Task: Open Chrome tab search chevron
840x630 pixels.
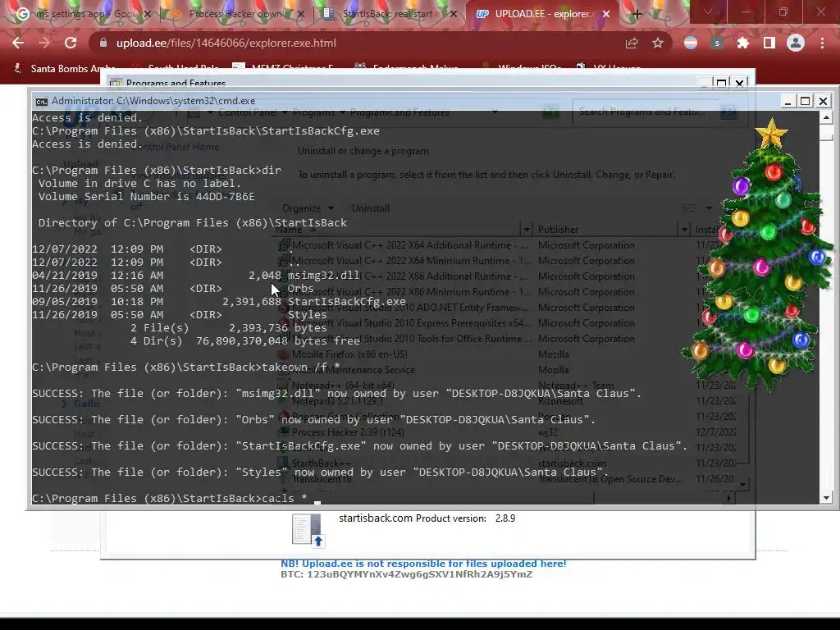Action: click(x=708, y=11)
